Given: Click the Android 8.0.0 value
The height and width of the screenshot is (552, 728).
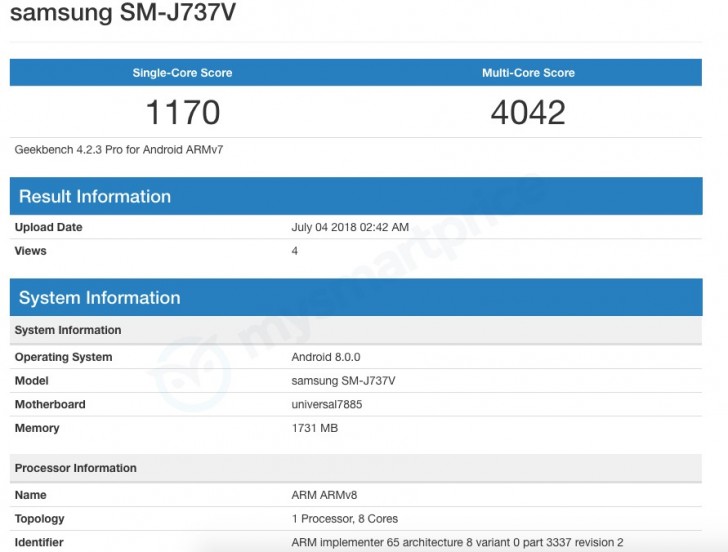Looking at the screenshot, I should click(x=326, y=357).
